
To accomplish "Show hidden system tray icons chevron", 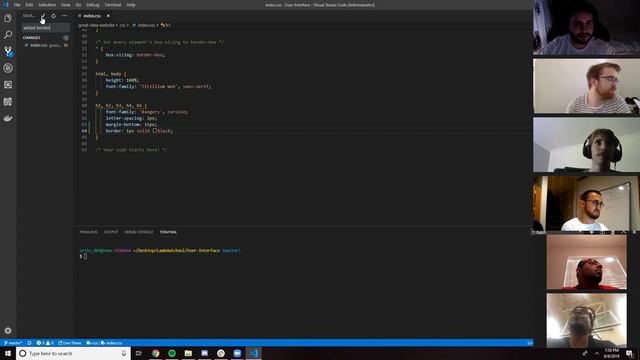I will [x=597, y=353].
